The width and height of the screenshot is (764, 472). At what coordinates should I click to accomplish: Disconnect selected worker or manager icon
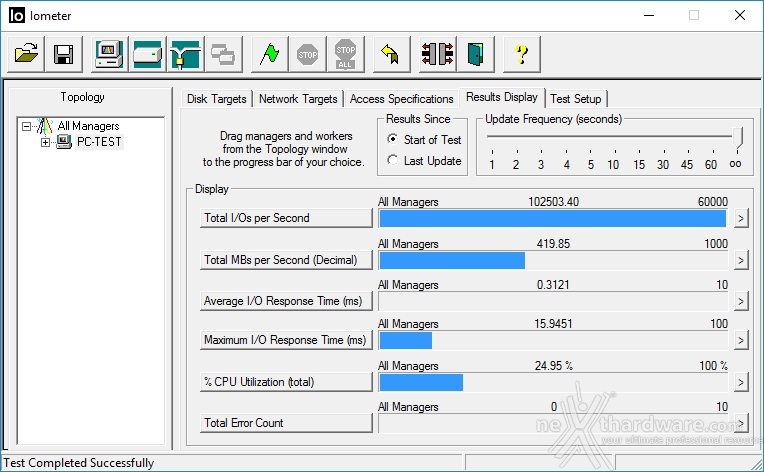click(x=438, y=54)
